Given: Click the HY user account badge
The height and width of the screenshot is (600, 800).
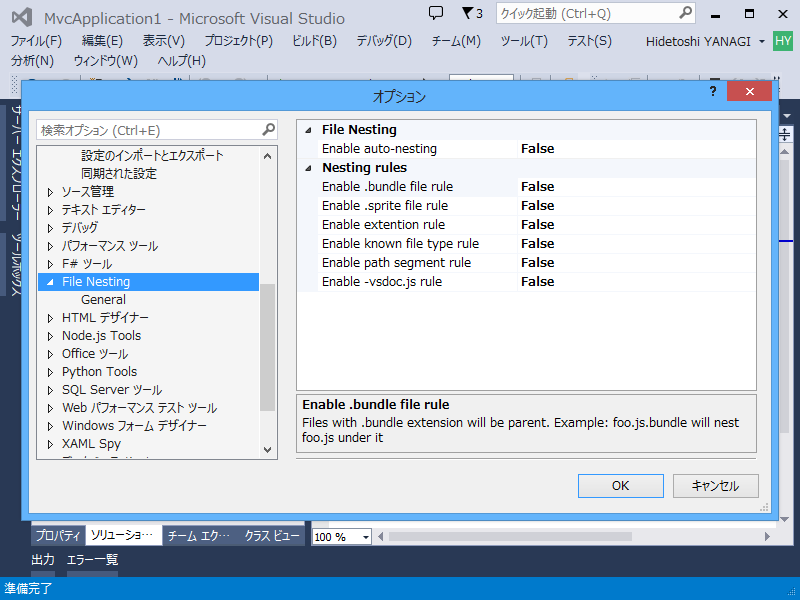Looking at the screenshot, I should pos(783,41).
